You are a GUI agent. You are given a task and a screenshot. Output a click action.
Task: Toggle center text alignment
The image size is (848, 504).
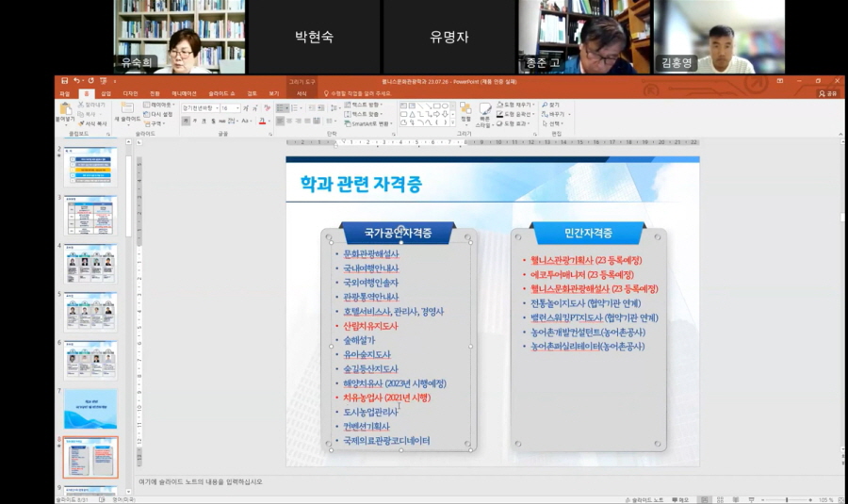coord(289,122)
